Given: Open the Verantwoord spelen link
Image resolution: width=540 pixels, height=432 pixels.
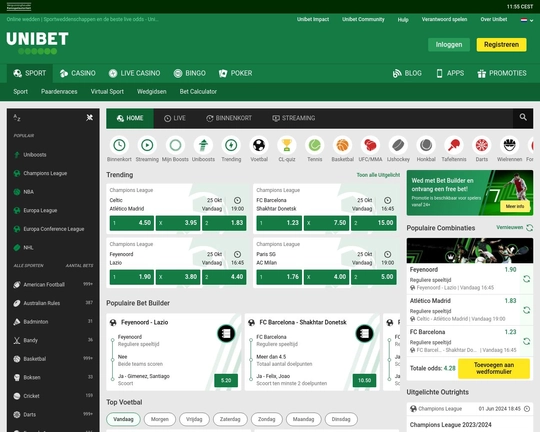Looking at the screenshot, I should pos(444,19).
